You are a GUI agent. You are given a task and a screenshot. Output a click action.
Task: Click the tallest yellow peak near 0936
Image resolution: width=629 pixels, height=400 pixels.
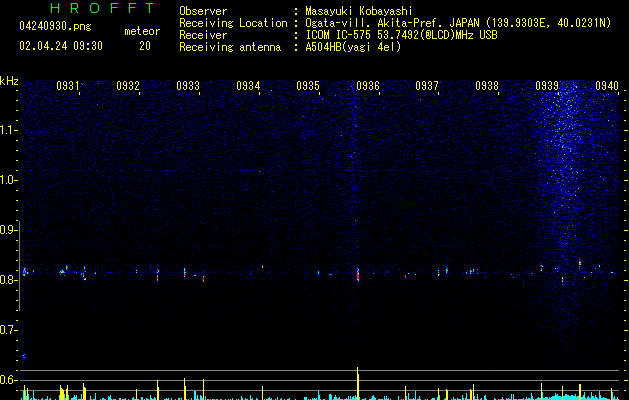pyautogui.click(x=357, y=383)
